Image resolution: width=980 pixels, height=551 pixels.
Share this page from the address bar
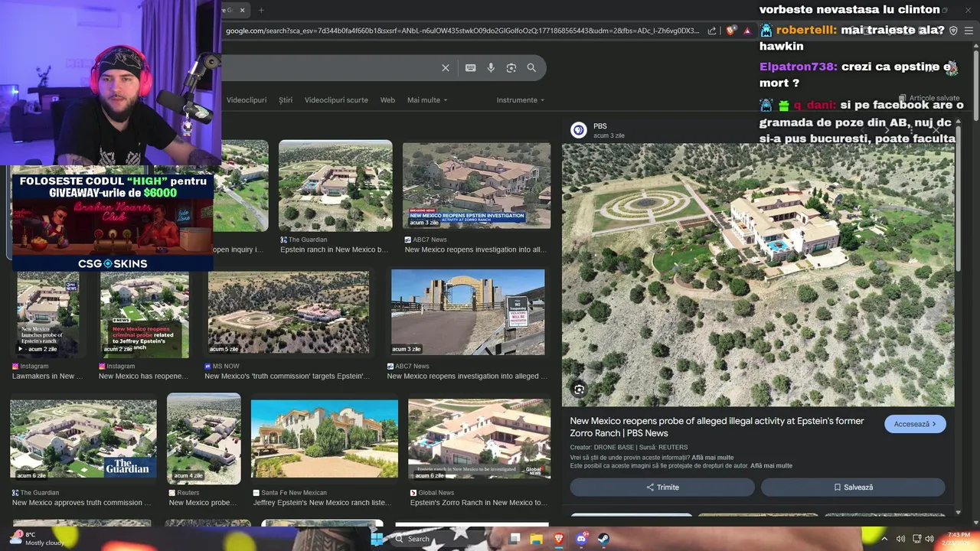tap(712, 31)
